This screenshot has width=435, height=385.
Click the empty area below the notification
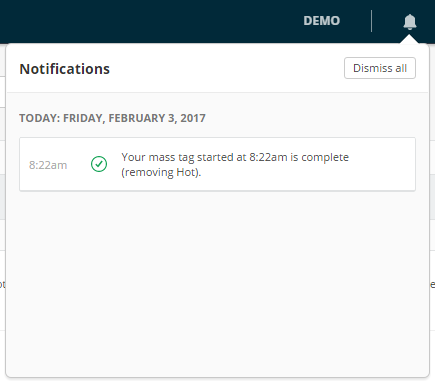tap(217, 283)
